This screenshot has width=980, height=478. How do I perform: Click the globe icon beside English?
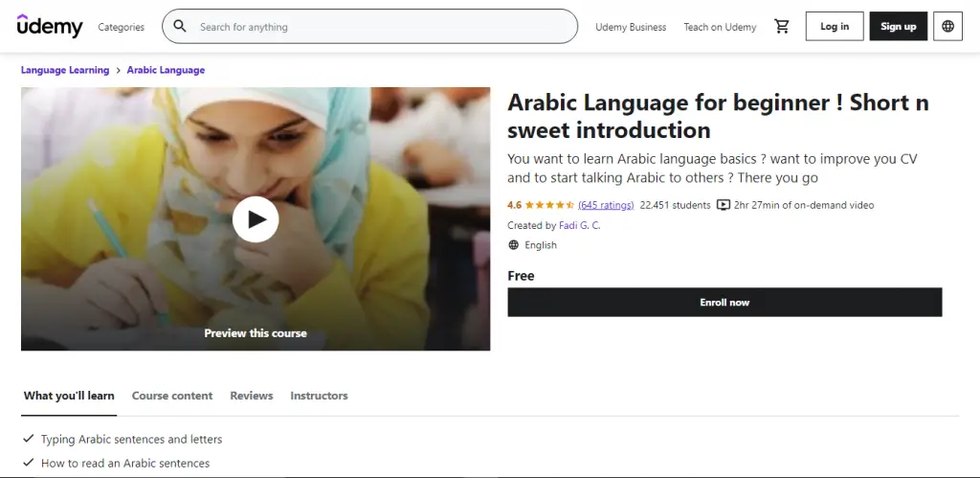tap(514, 245)
